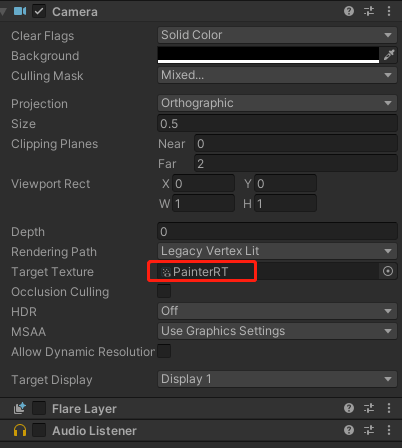
Task: Open Flare Layer three-dot menu
Action: (x=389, y=408)
